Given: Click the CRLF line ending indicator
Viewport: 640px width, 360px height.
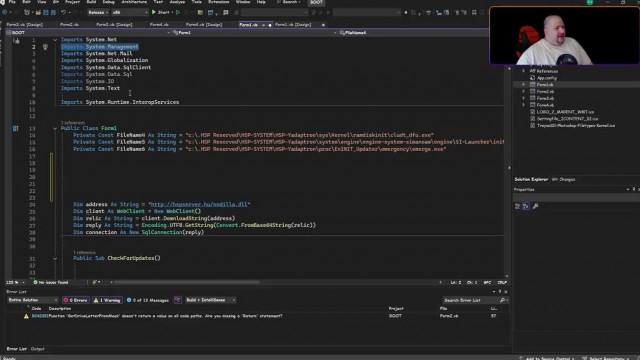Looking at the screenshot, I should pyautogui.click(x=502, y=282).
